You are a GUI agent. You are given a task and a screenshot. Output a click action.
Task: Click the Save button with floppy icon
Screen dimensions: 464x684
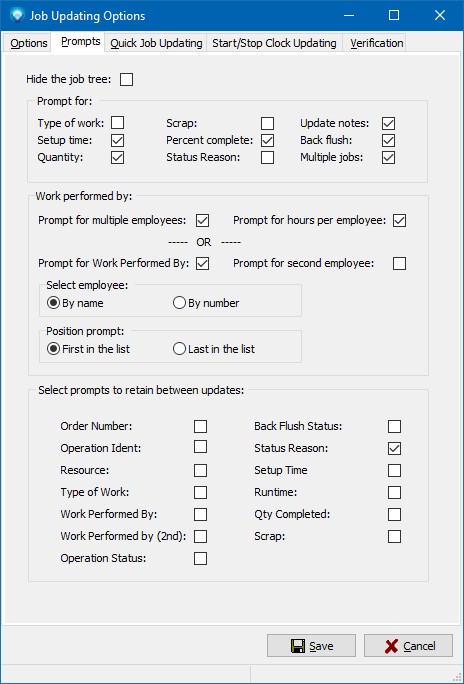311,646
